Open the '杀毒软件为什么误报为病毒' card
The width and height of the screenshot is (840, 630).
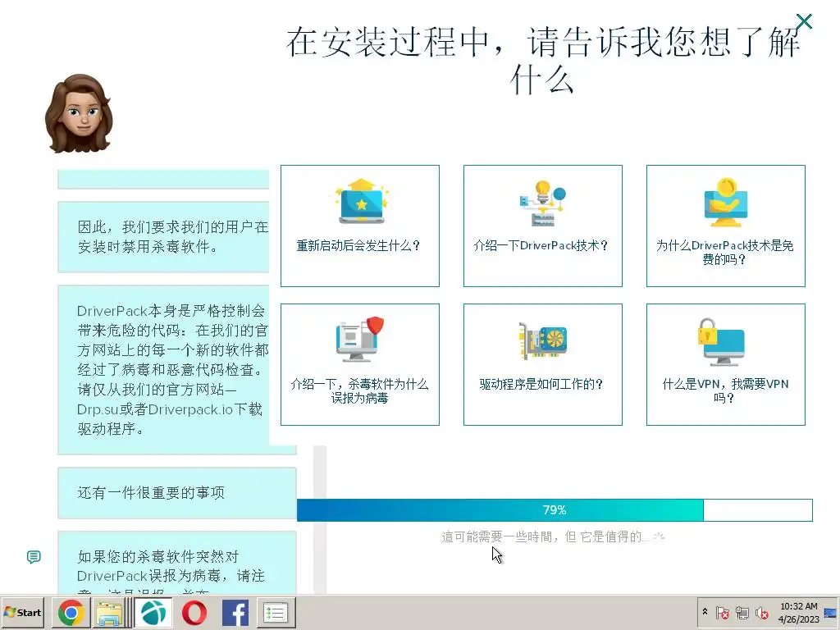coord(360,364)
